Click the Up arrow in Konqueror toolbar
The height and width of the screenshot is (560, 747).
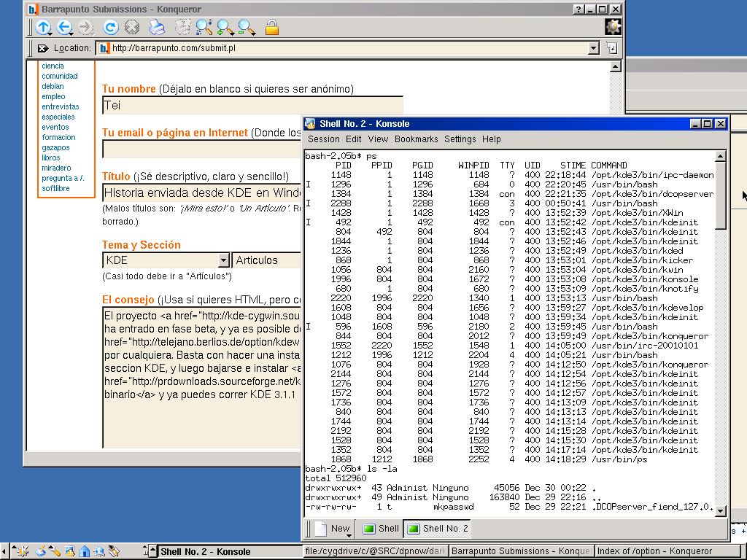tap(43, 27)
